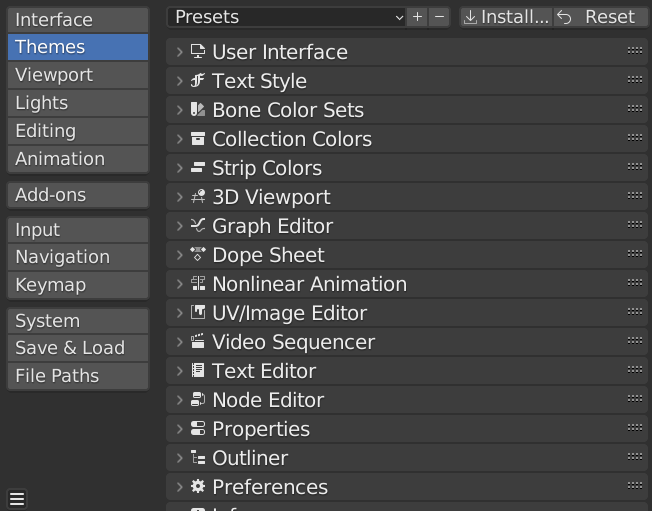Click the drag handle on Strip Colors row
This screenshot has height=511, width=652.
click(x=635, y=167)
